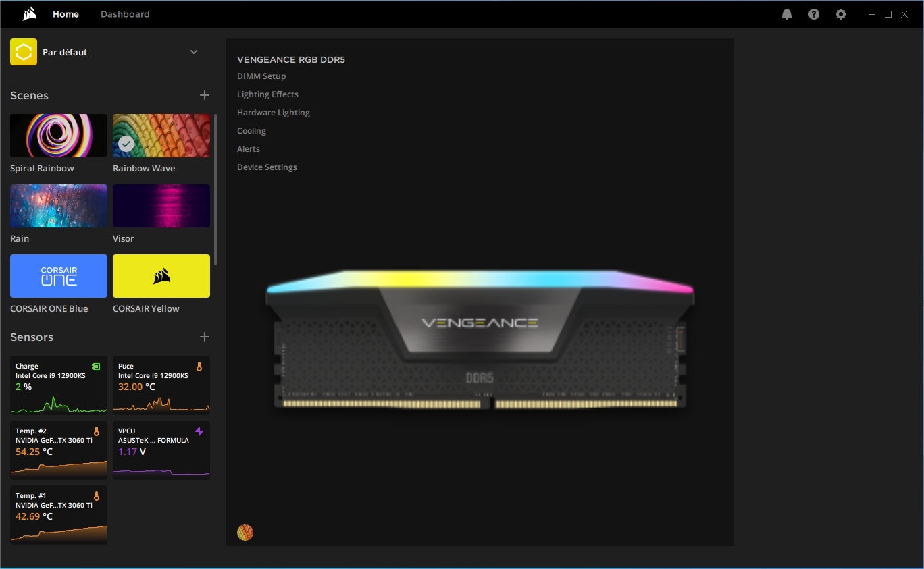Screen dimensions: 924x569
Task: Select the CORSAIR ONE Blue scene
Action: tap(59, 276)
